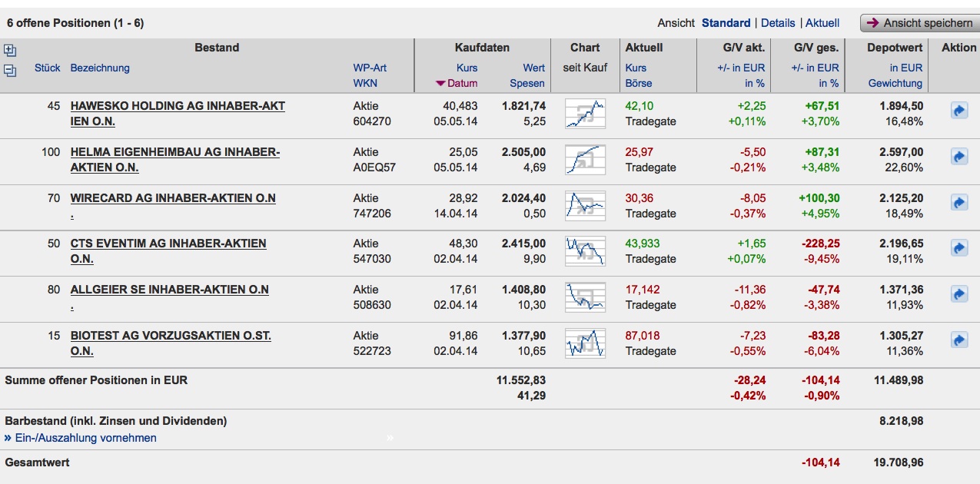Open HAWESKO HOLDING AG stock link
This screenshot has height=484, width=980.
tap(178, 106)
